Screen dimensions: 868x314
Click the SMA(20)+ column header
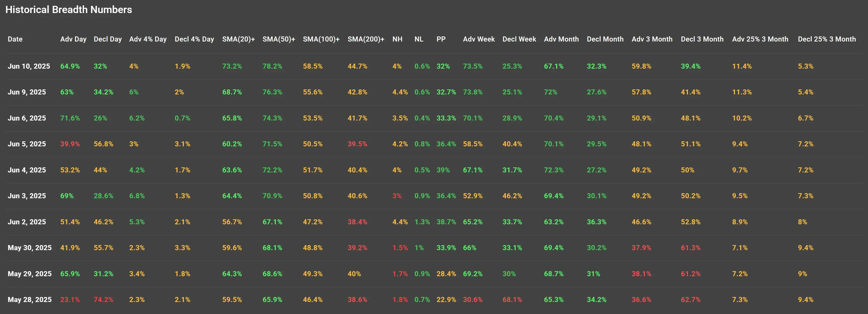(238, 39)
